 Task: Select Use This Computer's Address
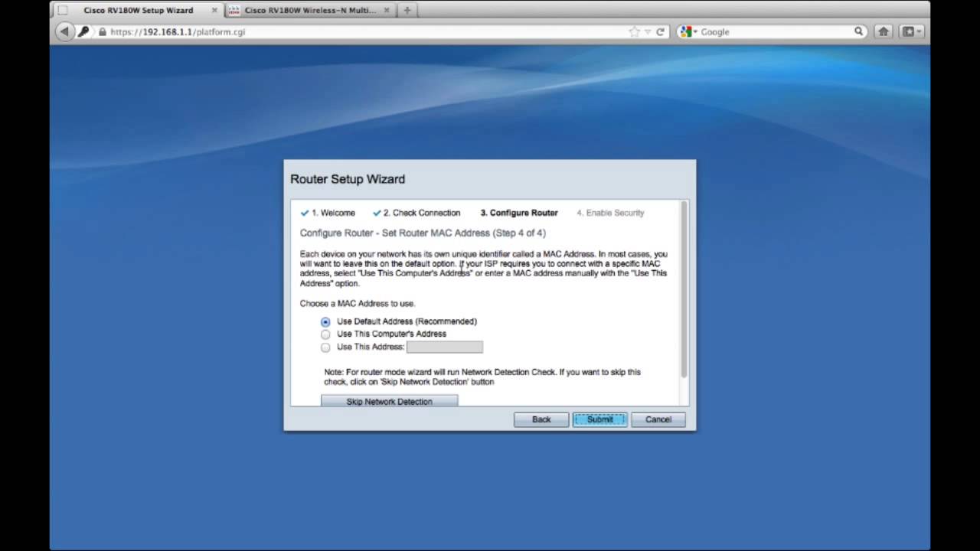pyautogui.click(x=325, y=334)
